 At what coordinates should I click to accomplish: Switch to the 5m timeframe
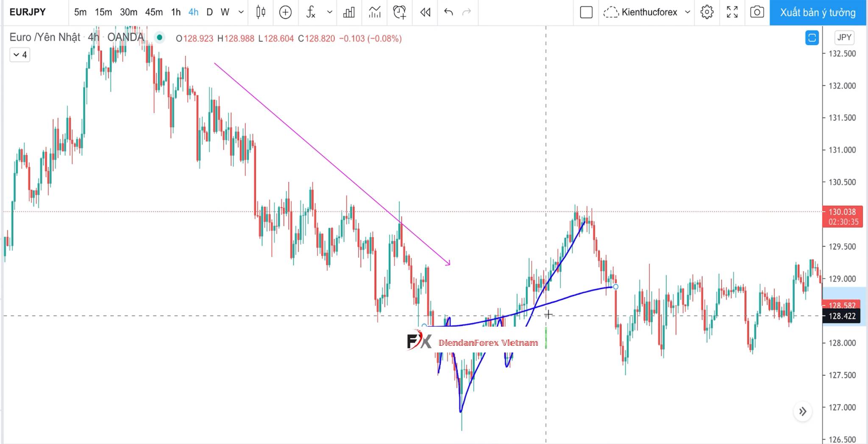pyautogui.click(x=80, y=12)
